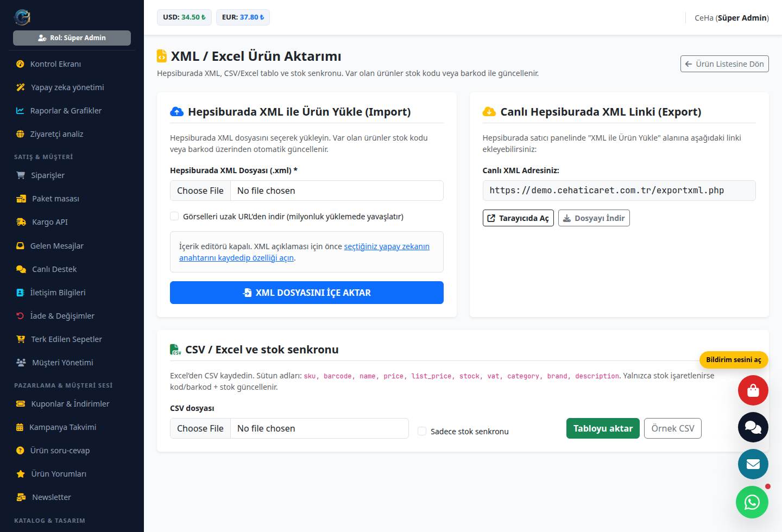This screenshot has height=532, width=782.
Task: Click the Ürün Listesine Dön button
Action: point(724,64)
